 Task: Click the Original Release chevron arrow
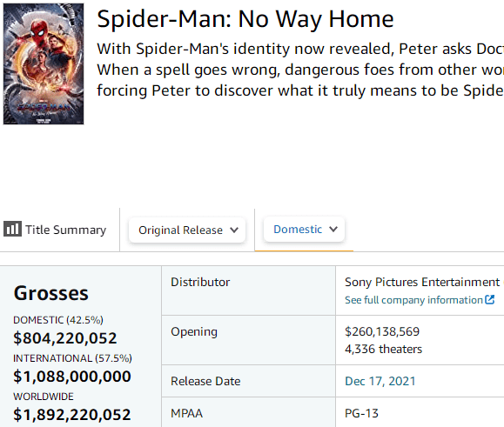pos(234,230)
